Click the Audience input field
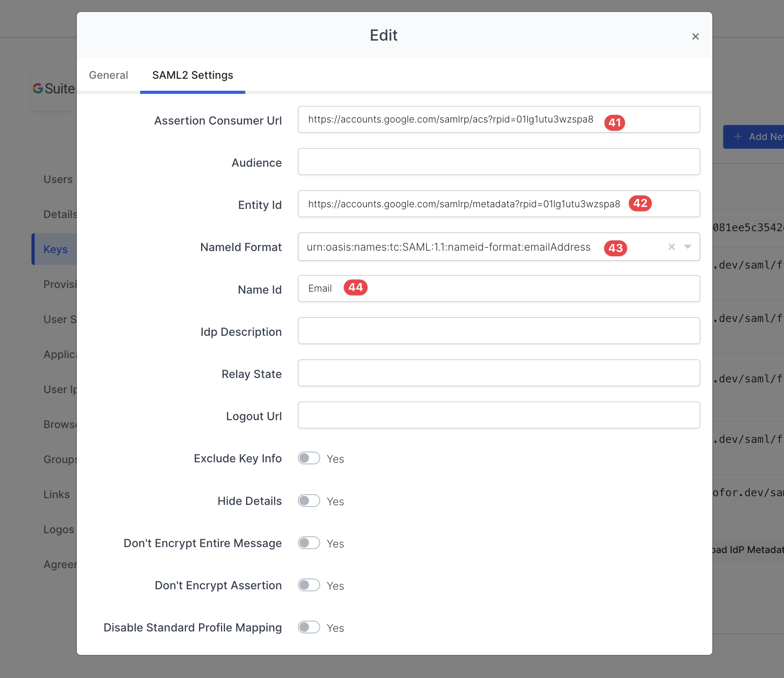Screen dimensions: 784x678 click(x=499, y=162)
